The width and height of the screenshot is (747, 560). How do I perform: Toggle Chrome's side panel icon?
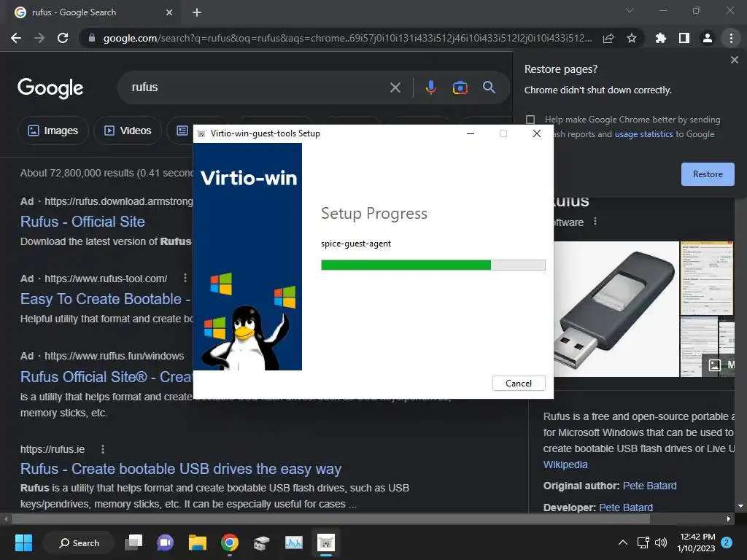point(684,38)
